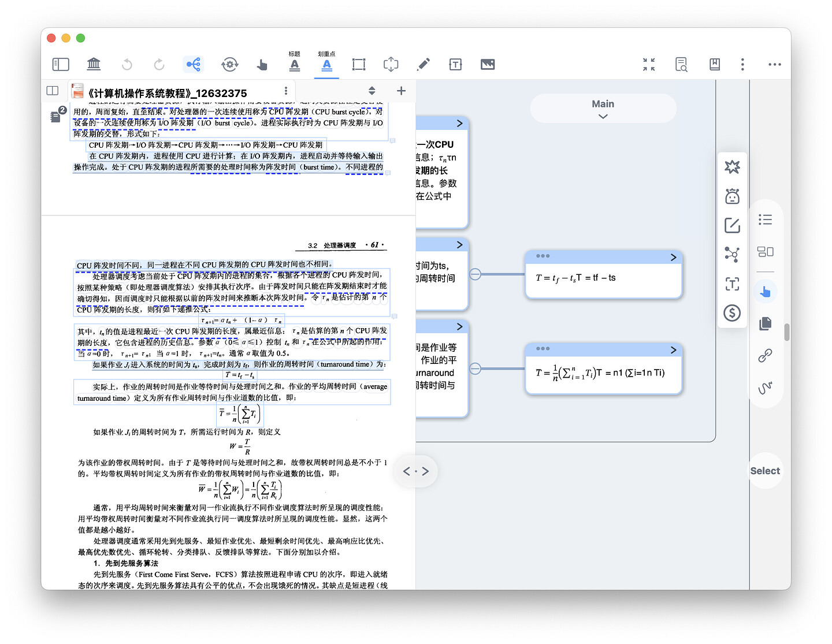
Task: Open the horizontal ellipsis menu
Action: (x=775, y=64)
